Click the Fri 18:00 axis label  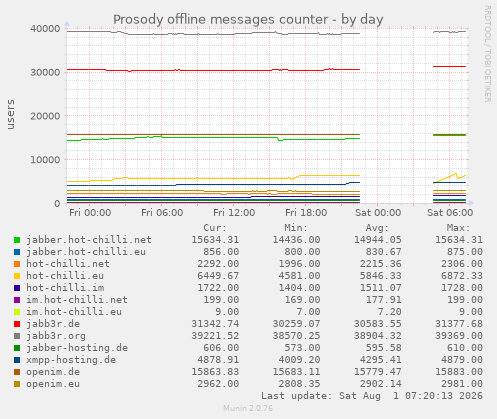[x=306, y=213]
